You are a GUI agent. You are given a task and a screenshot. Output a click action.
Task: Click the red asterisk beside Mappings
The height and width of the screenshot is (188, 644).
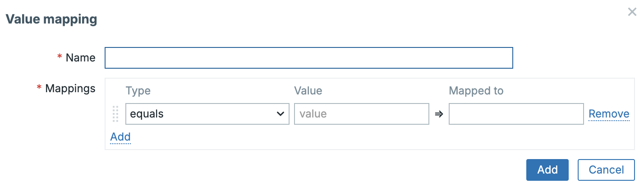[x=39, y=88]
